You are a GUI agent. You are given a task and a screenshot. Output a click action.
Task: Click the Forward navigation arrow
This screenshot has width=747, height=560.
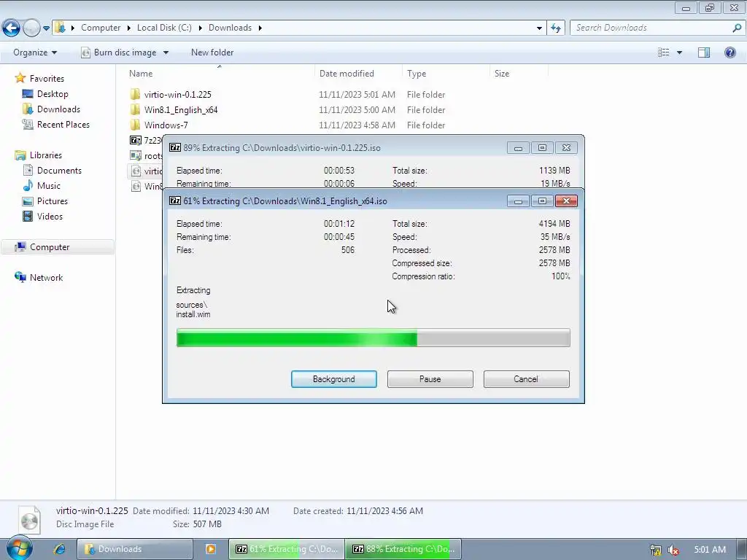tap(31, 28)
